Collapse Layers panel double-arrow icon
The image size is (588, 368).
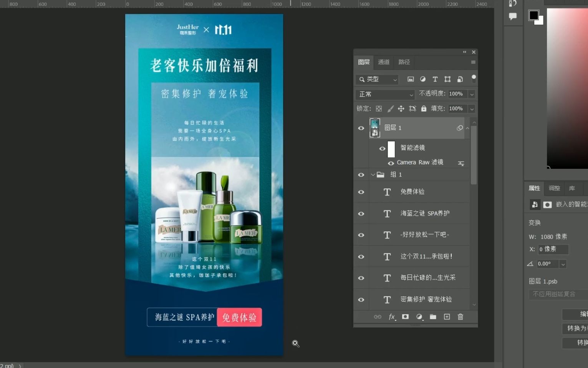click(465, 52)
